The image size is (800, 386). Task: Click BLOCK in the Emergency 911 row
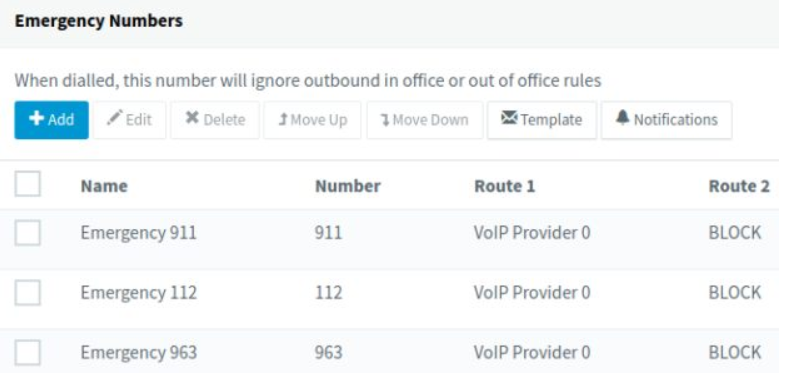point(735,233)
